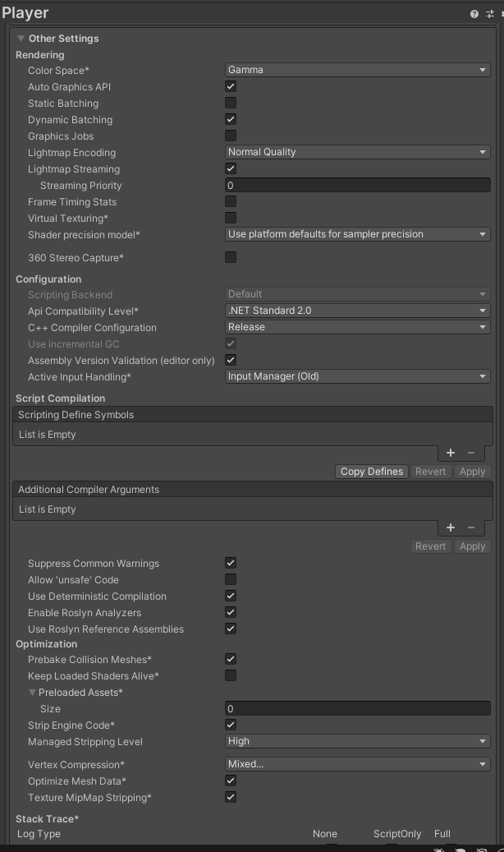Click Apply under Scripting Define Symbols
The width and height of the screenshot is (504, 852).
pyautogui.click(x=472, y=472)
